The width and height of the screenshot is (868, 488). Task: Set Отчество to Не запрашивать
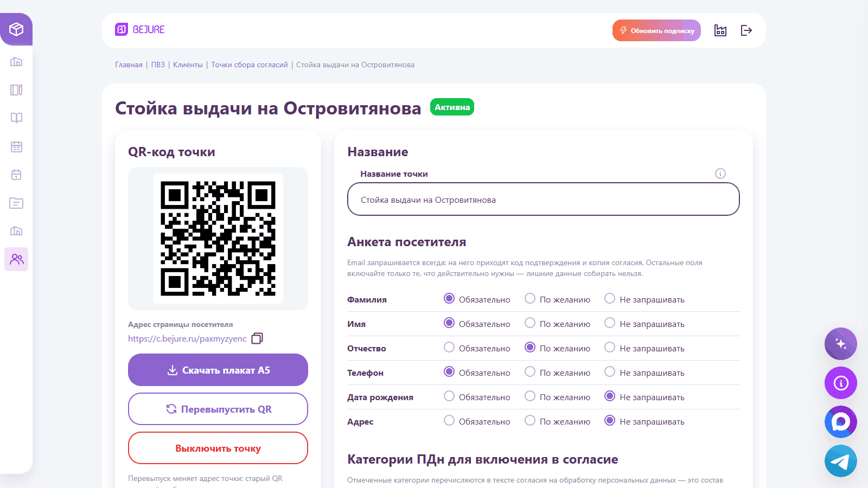click(610, 347)
